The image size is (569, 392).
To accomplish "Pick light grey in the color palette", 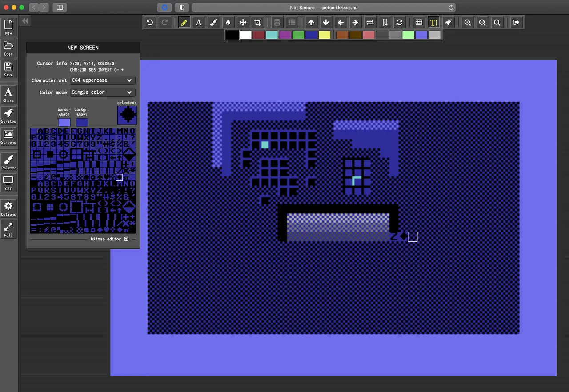I will coord(434,35).
